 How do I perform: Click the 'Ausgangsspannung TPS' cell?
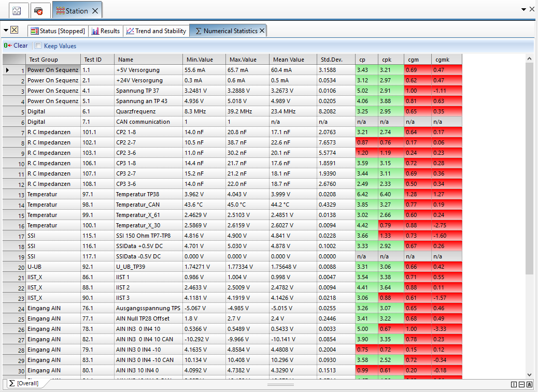pyautogui.click(x=148, y=308)
